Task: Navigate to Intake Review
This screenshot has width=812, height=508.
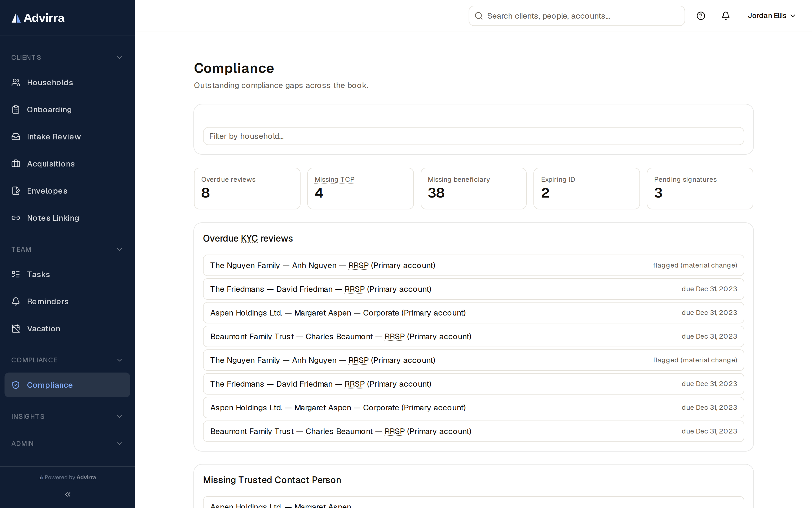Action: click(67, 137)
